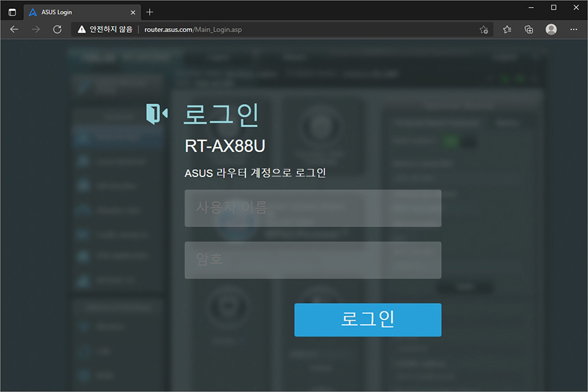The image size is (588, 392).
Task: Focus the 사용자 이름 username field
Action: [312, 208]
